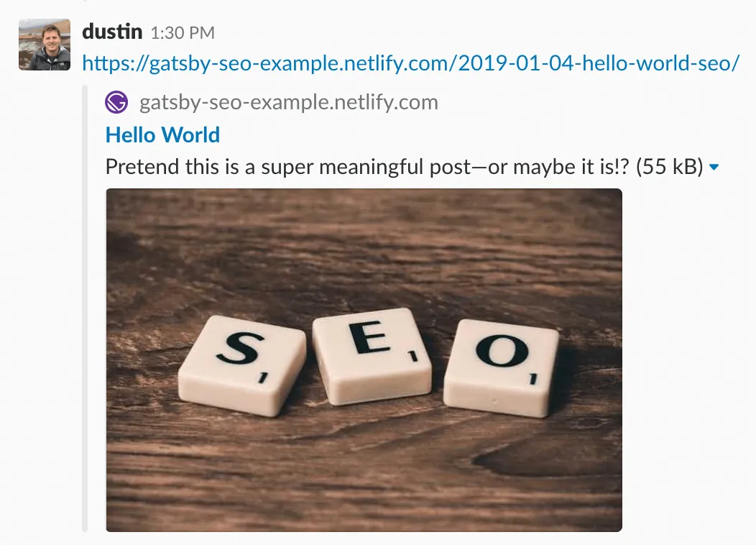Click the Gatsby favicon in the link preview
Viewport: 756px width, 545px height.
pos(116,102)
